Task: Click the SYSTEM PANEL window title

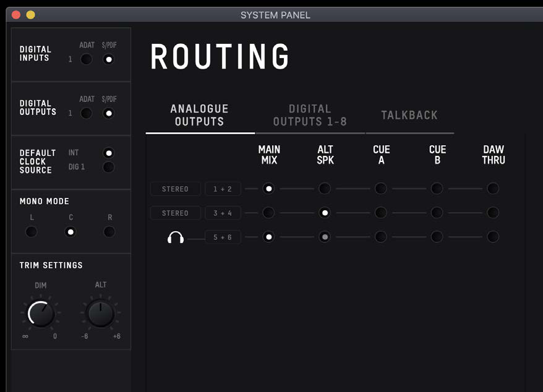Action: click(x=275, y=15)
